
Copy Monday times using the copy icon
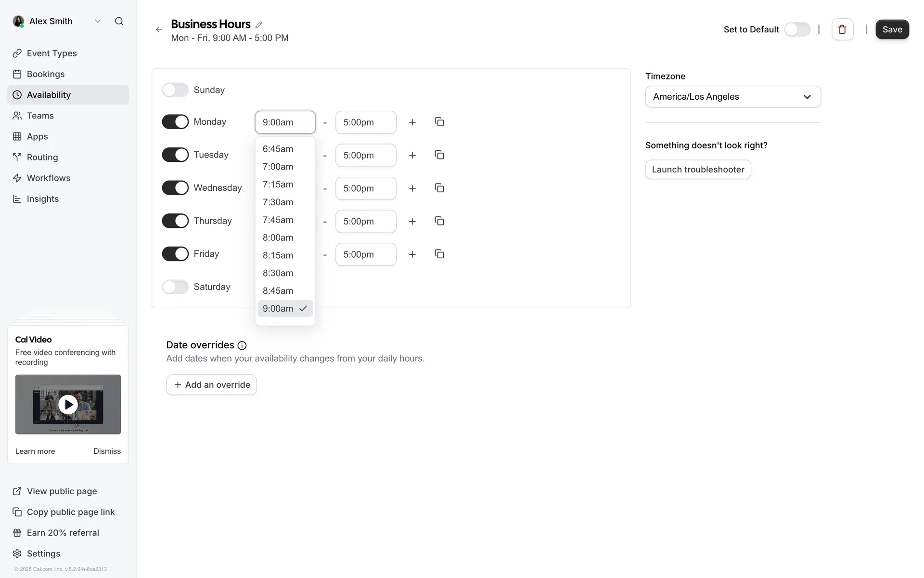click(x=439, y=122)
